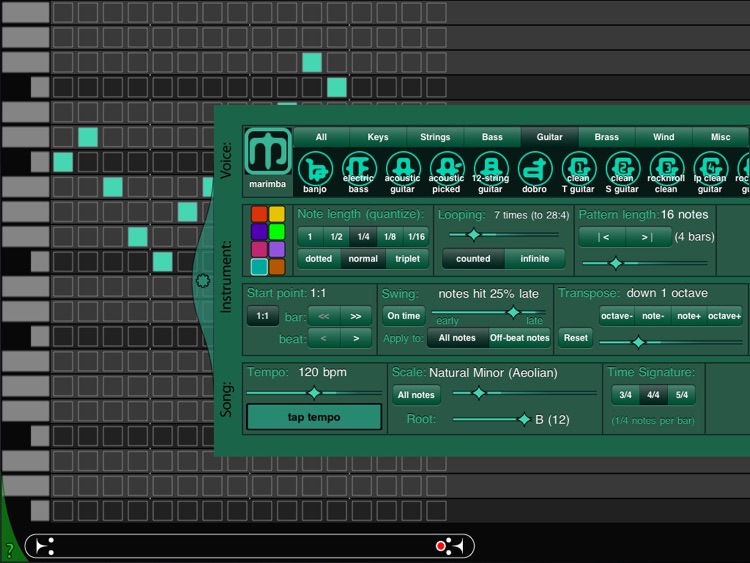Screen dimensions: 750x563
Task: Select 3/4 time signature
Action: point(626,395)
